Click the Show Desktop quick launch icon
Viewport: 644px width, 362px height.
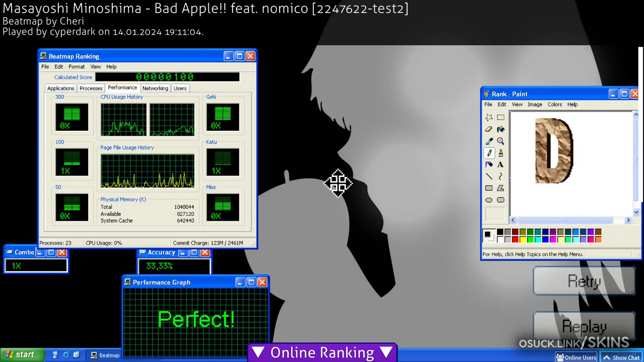coord(55,355)
